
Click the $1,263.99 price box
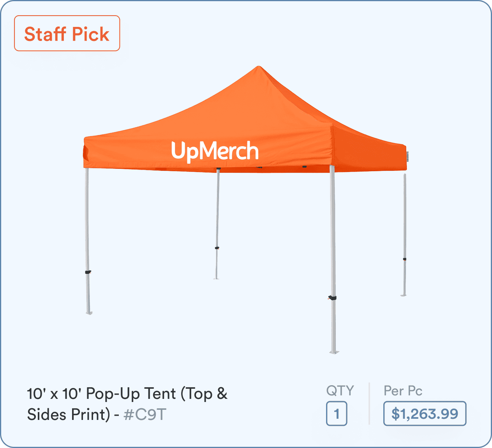pyautogui.click(x=425, y=414)
